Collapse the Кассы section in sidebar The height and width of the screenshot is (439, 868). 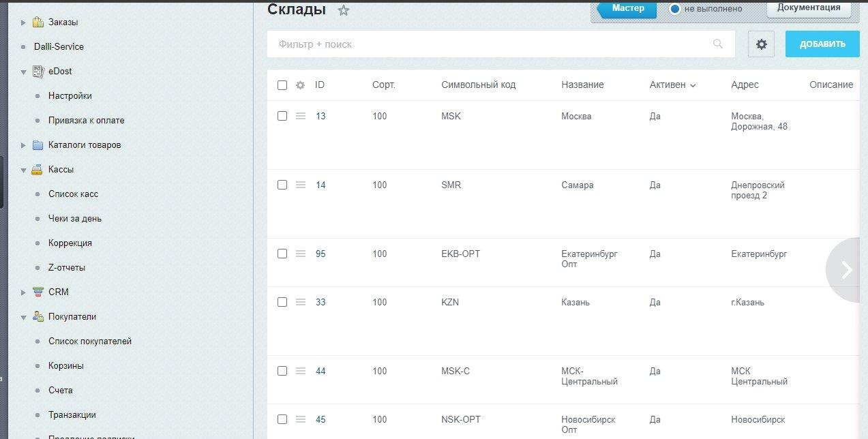click(x=23, y=170)
